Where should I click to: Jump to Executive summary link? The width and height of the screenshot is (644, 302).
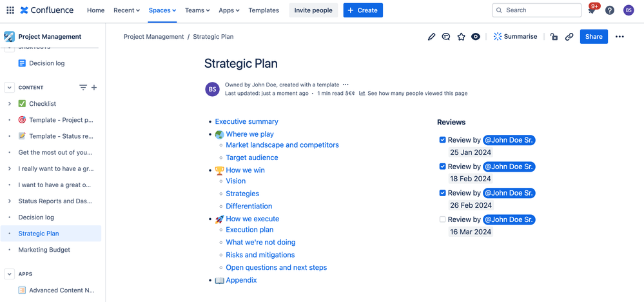246,121
